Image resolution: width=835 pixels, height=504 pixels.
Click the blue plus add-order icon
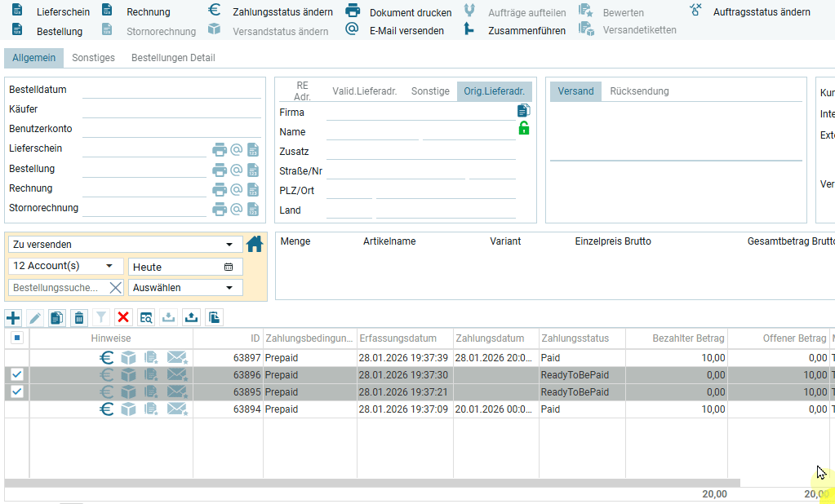tap(13, 317)
